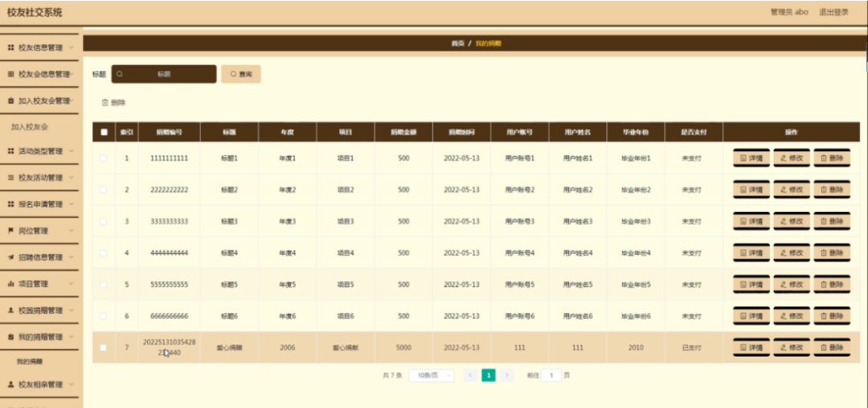Click the clipboard icon beside 加入校友会管理
Screen dimensions: 868x408
[10, 100]
